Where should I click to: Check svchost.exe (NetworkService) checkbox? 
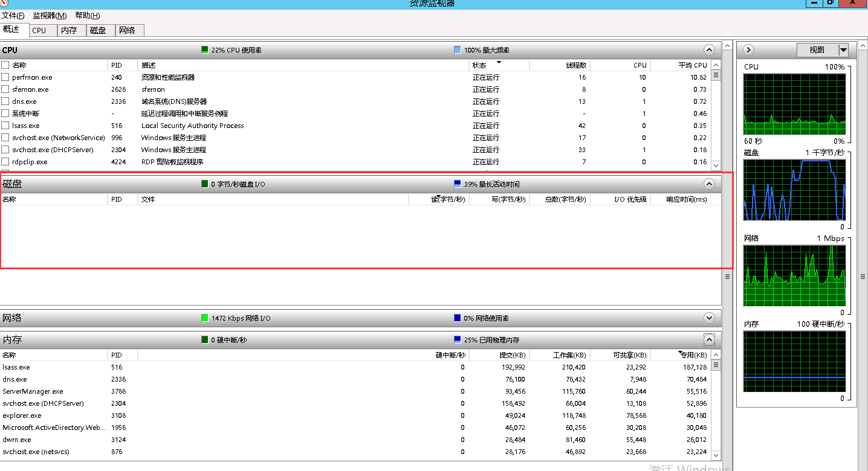pyautogui.click(x=5, y=138)
